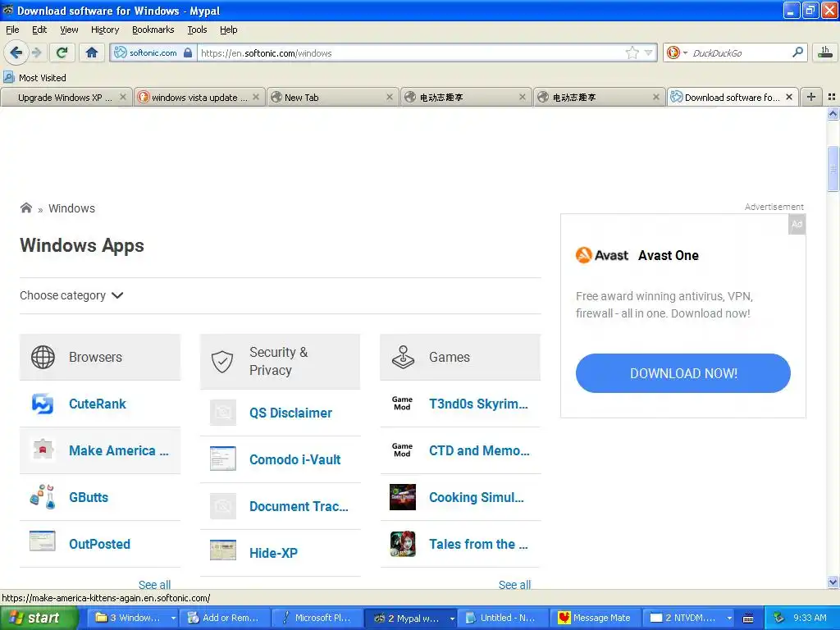Click the GButts app icon
Image resolution: width=840 pixels, height=630 pixels.
[x=43, y=497]
